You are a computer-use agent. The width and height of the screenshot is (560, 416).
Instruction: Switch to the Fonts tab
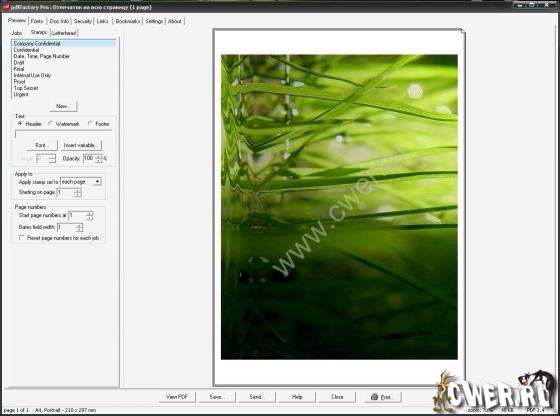click(x=36, y=21)
